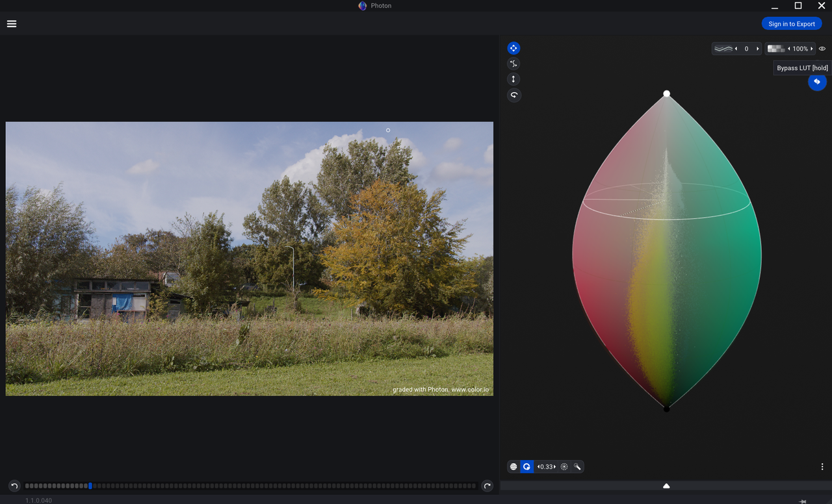The width and height of the screenshot is (832, 504).
Task: Click the Photon app logo in title bar
Action: click(363, 6)
